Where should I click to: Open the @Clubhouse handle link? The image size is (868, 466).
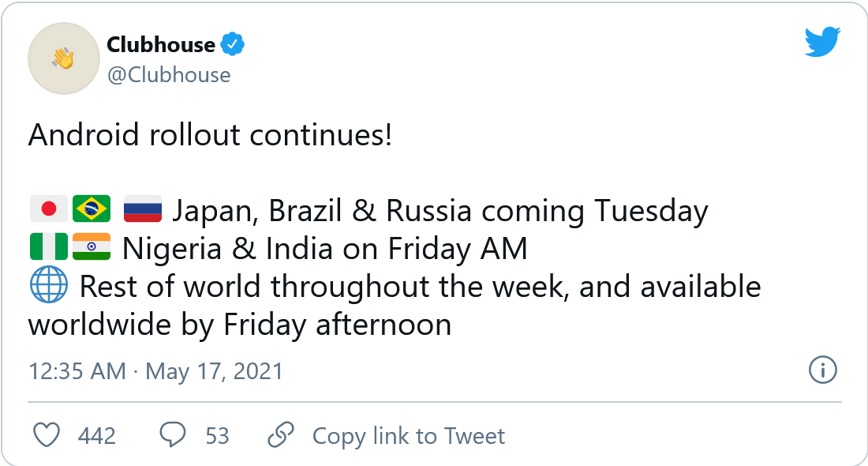point(169,75)
